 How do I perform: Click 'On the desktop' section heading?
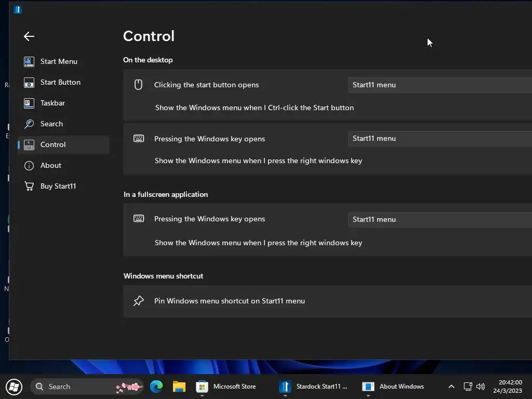point(148,60)
